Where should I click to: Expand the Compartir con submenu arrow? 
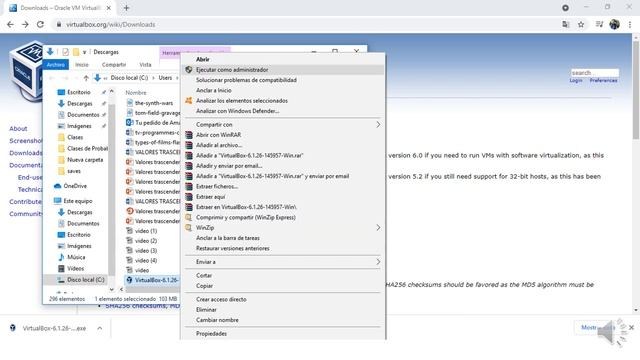tap(378, 124)
